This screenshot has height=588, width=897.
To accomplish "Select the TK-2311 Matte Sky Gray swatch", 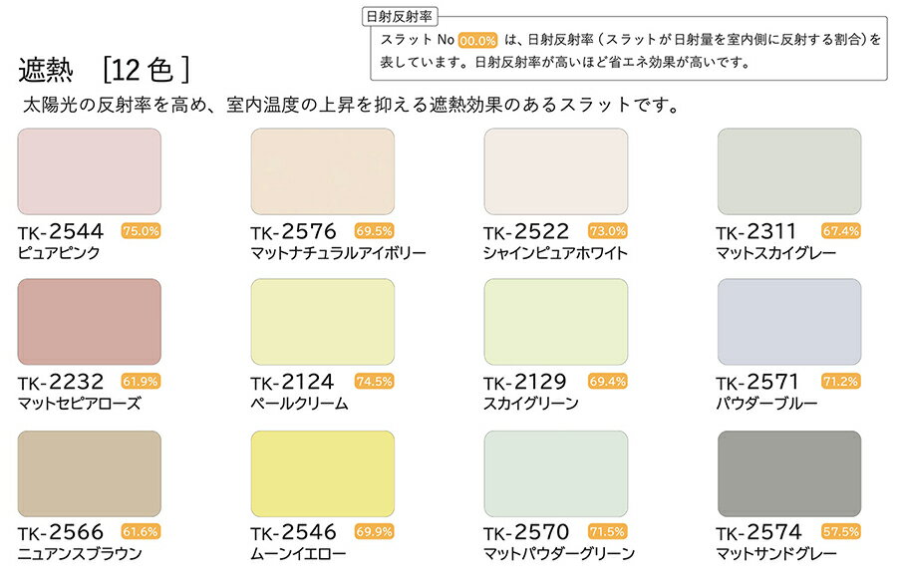I will 788,171.
